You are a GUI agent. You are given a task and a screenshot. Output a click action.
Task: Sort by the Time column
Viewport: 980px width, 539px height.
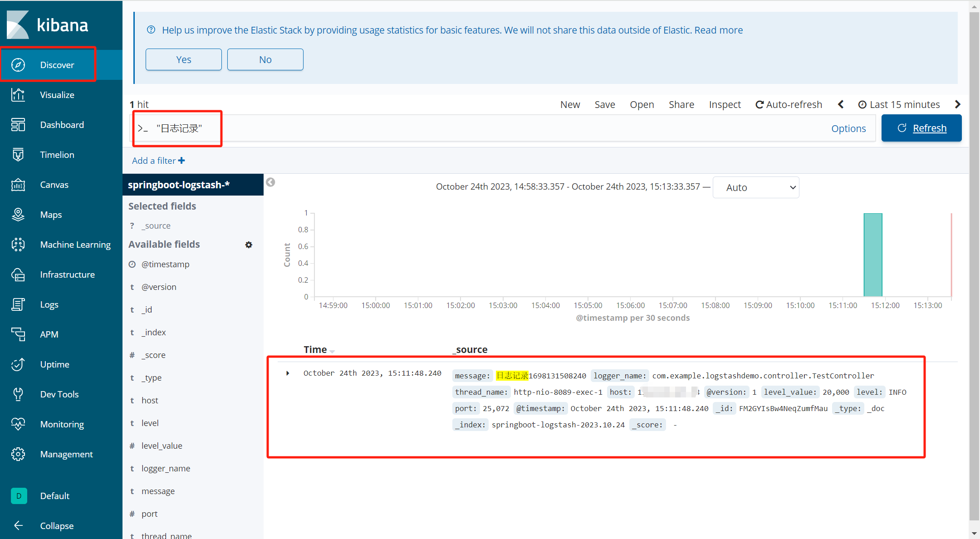pyautogui.click(x=319, y=349)
